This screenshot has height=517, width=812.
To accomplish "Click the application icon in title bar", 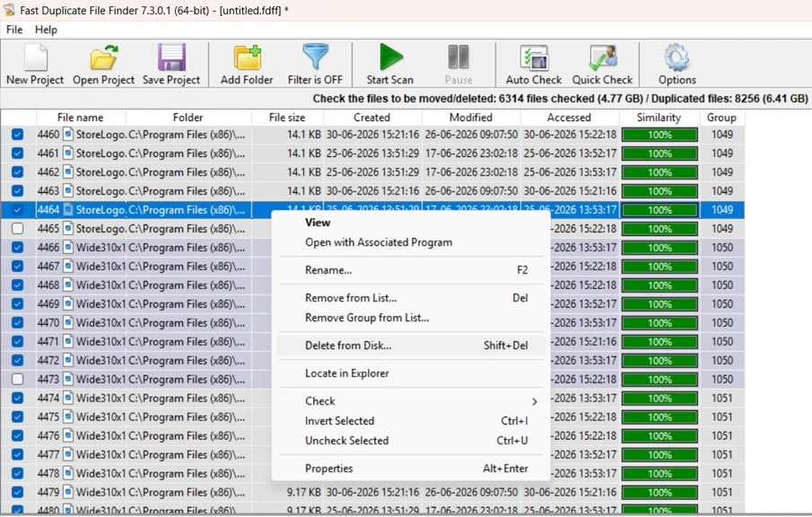I will pos(9,10).
